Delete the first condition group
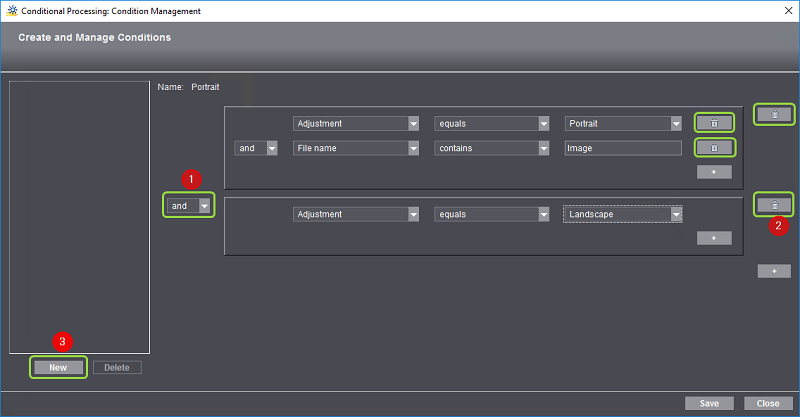 pyautogui.click(x=774, y=115)
